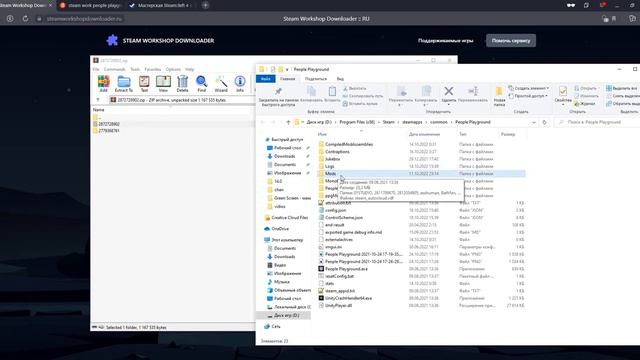Open the Файл tab in Explorer ribbon
Image resolution: width=640 pixels, height=360 pixels.
tap(266, 79)
